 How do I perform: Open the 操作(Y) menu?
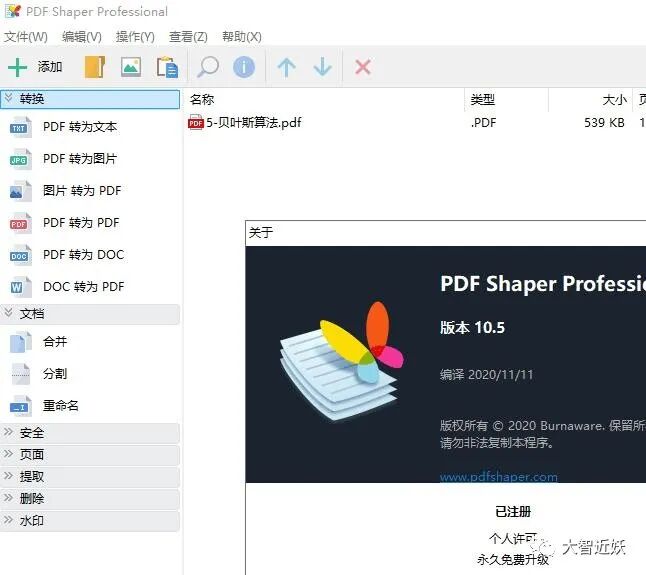coord(135,37)
